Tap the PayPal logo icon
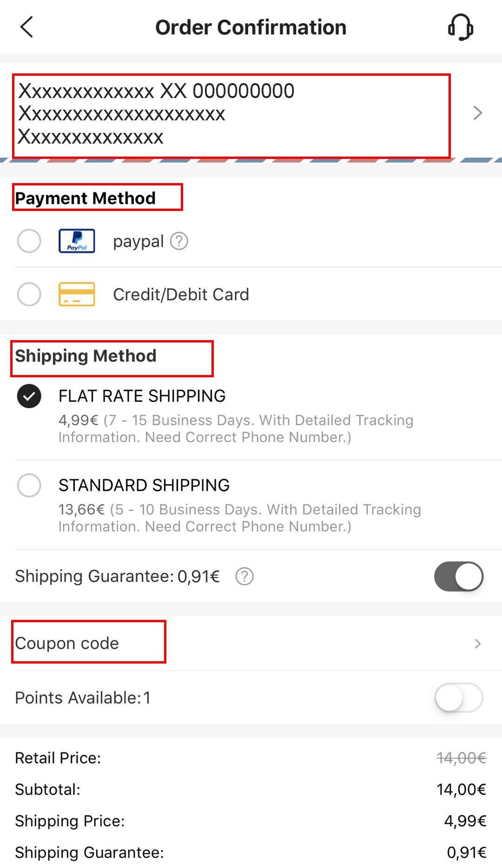This screenshot has height=868, width=502. pos(77,241)
